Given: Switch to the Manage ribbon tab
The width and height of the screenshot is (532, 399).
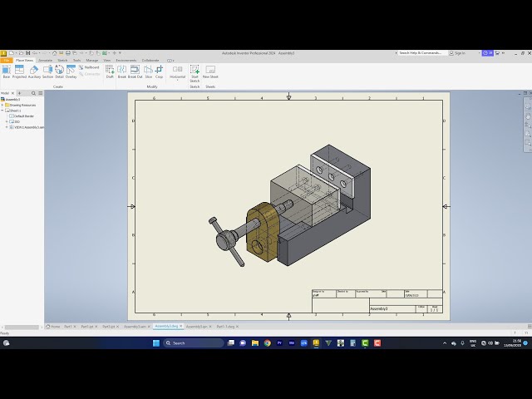Looking at the screenshot, I should pos(92,61).
